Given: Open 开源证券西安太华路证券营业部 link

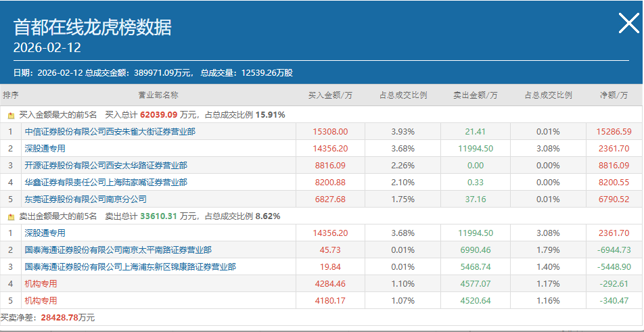Looking at the screenshot, I should click(106, 166).
